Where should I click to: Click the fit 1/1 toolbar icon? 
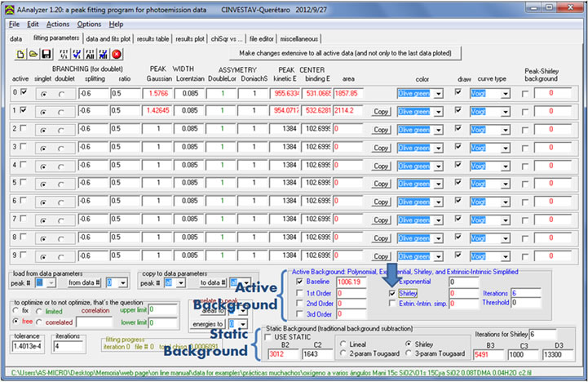pyautogui.click(x=65, y=54)
